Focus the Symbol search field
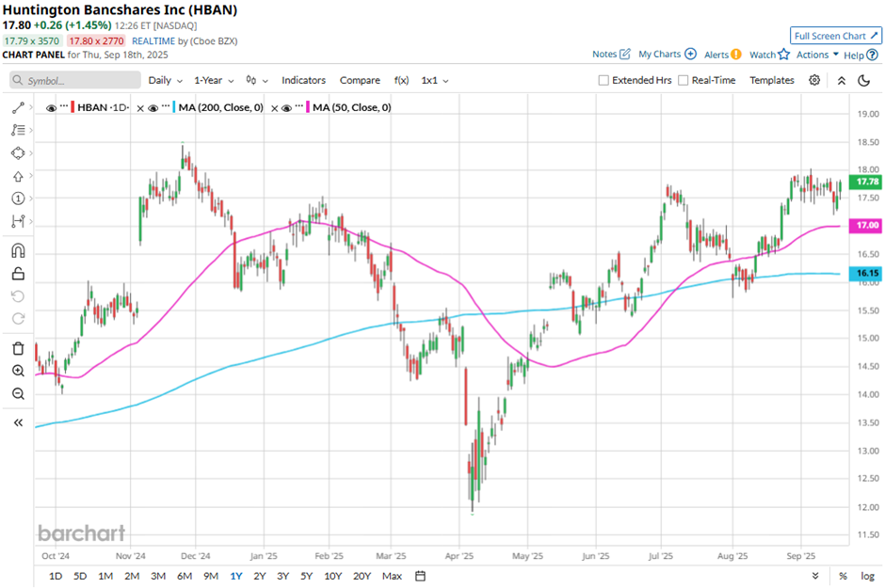 tap(75, 81)
